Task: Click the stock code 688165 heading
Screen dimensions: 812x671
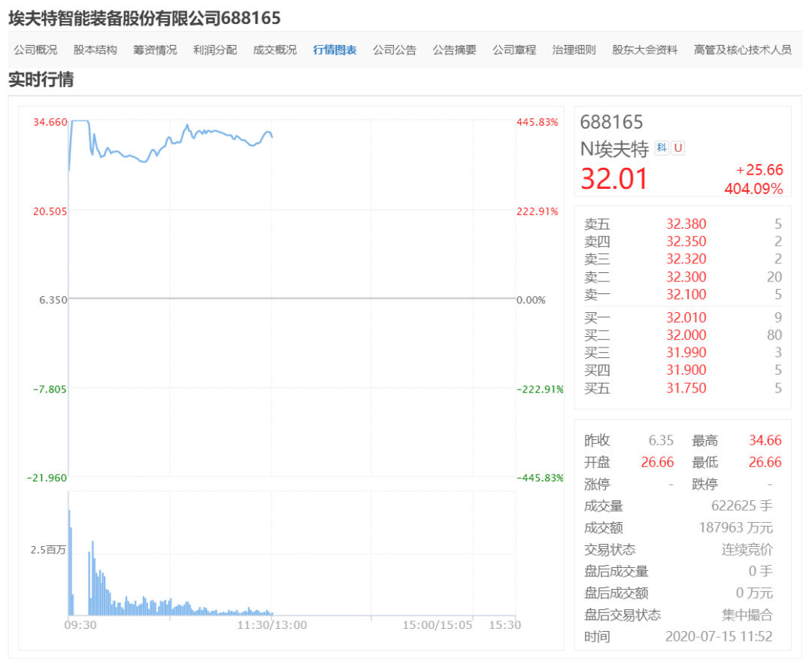Action: pos(613,121)
